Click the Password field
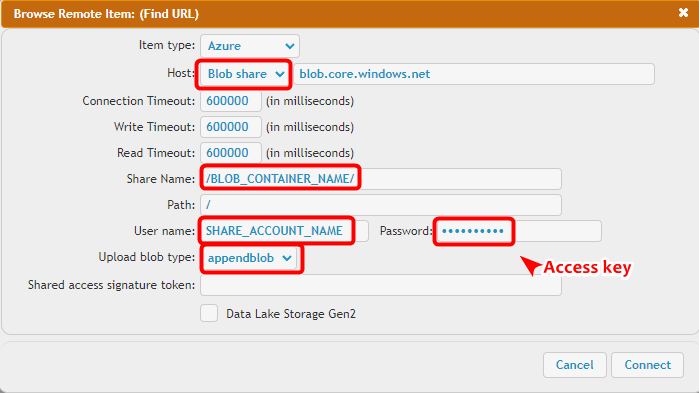The height and width of the screenshot is (393, 699). coord(519,231)
